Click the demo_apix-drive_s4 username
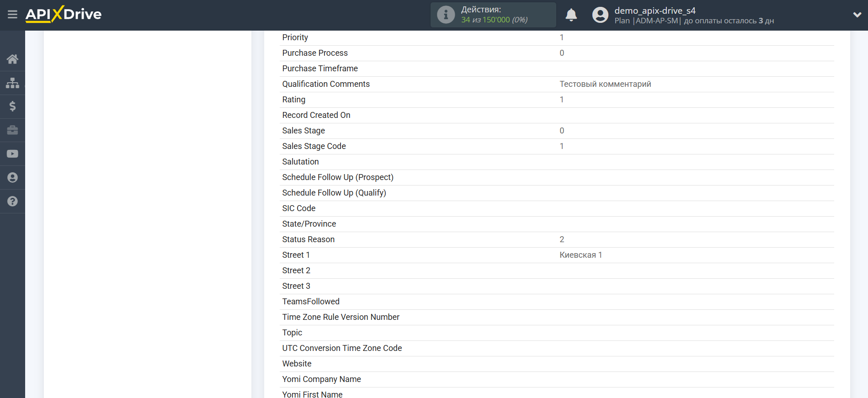 [x=655, y=11]
